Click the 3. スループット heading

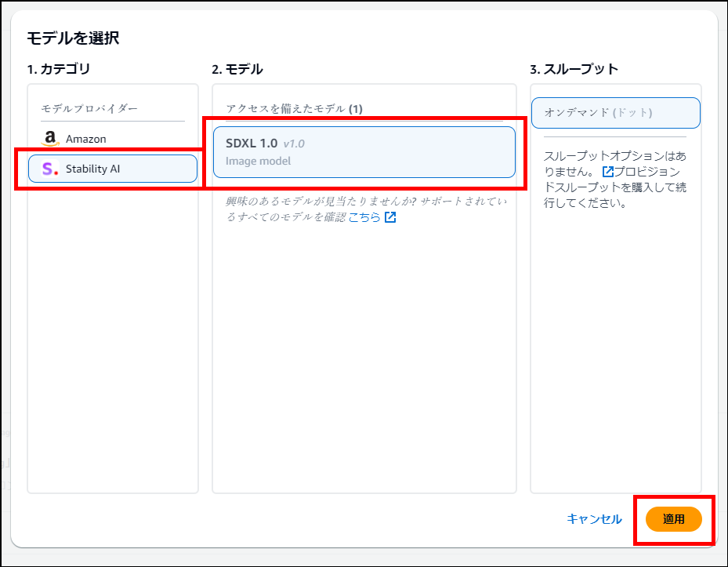(x=574, y=69)
